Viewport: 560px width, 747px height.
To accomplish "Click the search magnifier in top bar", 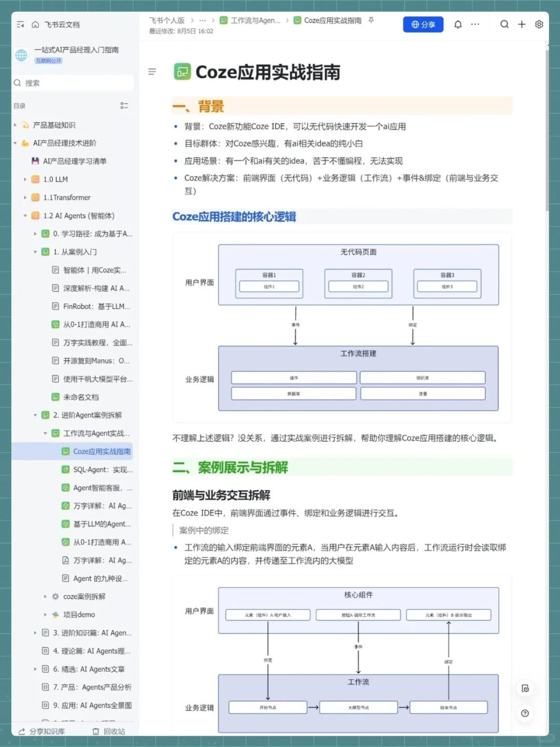I will pos(504,24).
